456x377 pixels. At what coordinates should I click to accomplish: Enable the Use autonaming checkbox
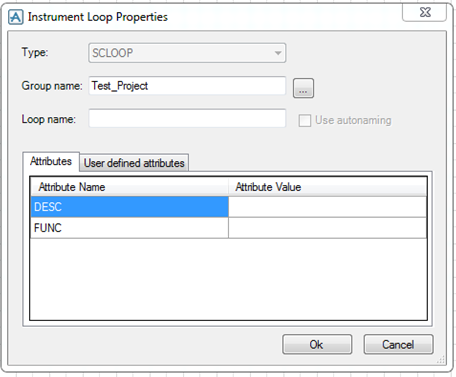305,120
